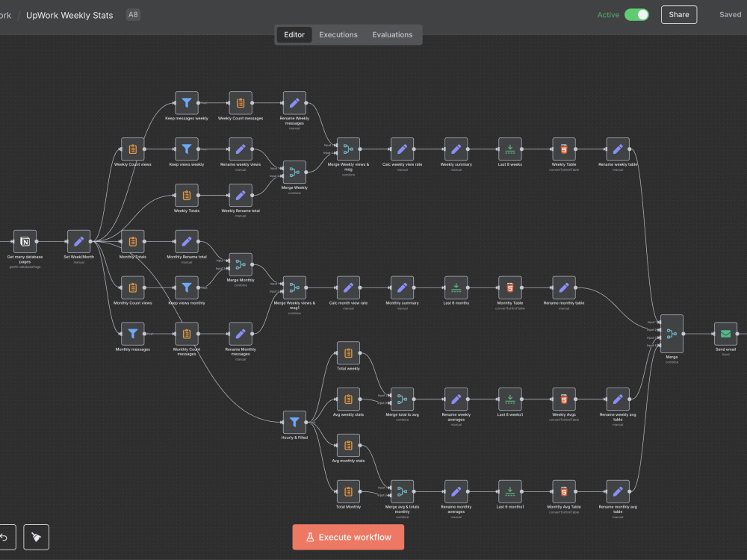The image size is (747, 560).
Task: Select the Keep views monthly filter node
Action: tap(186, 287)
